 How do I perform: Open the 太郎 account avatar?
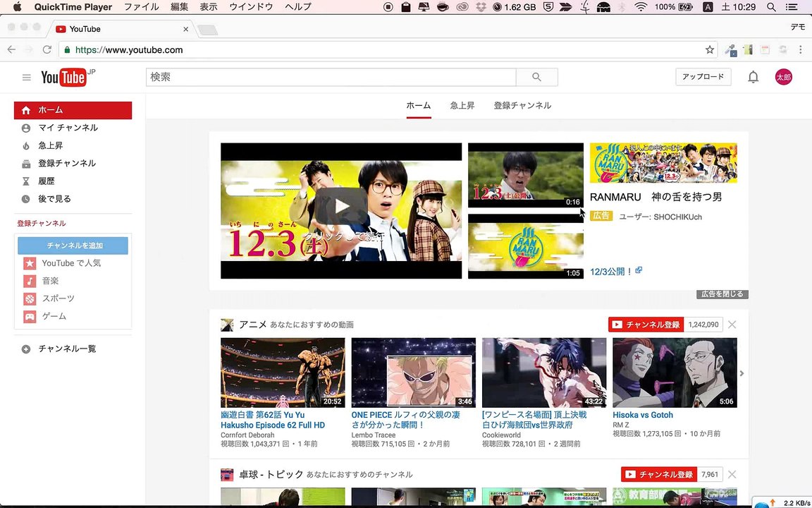pyautogui.click(x=783, y=77)
